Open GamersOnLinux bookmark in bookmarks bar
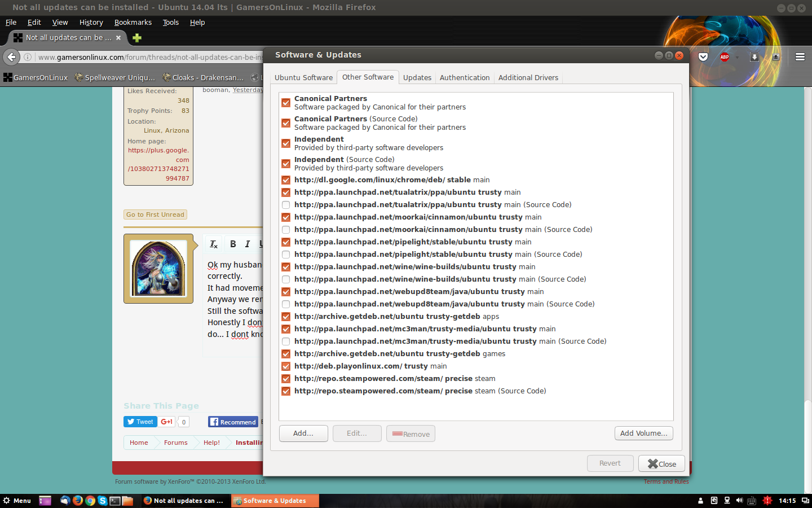The height and width of the screenshot is (508, 812). (36, 77)
